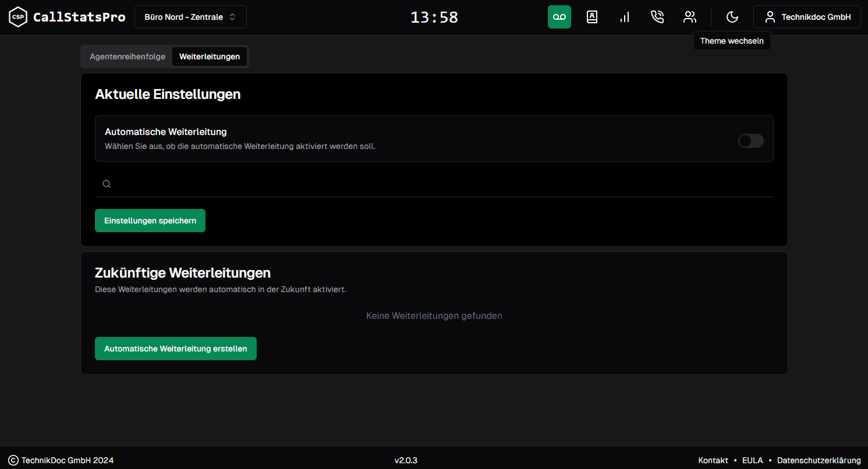Click the moon icon to switch theme
Image resolution: width=868 pixels, height=469 pixels.
tap(732, 17)
